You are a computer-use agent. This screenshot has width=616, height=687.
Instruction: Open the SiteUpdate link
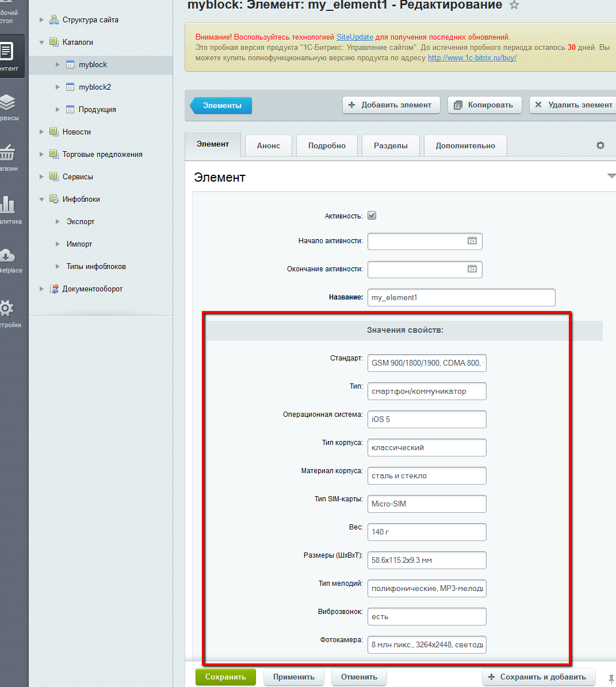355,37
